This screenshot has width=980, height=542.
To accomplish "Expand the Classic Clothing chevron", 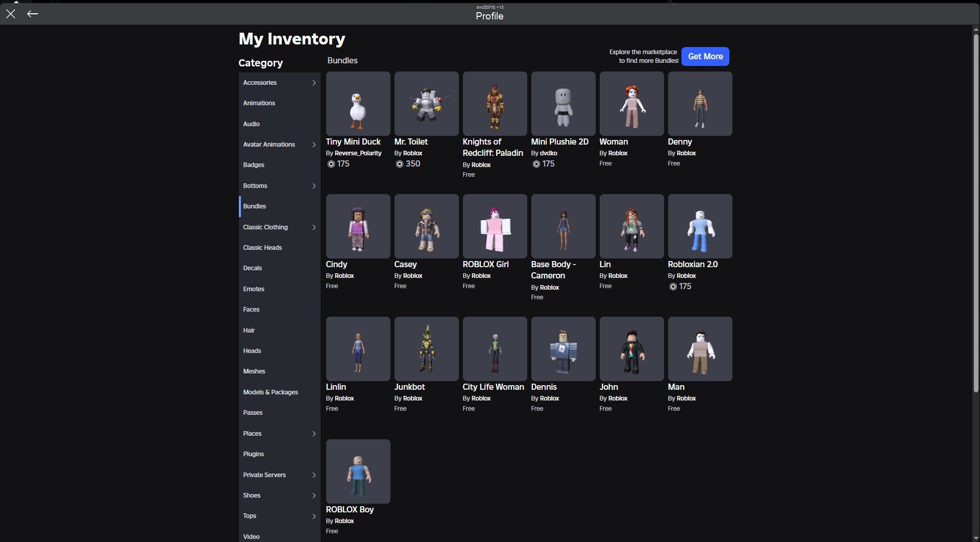I will (314, 227).
